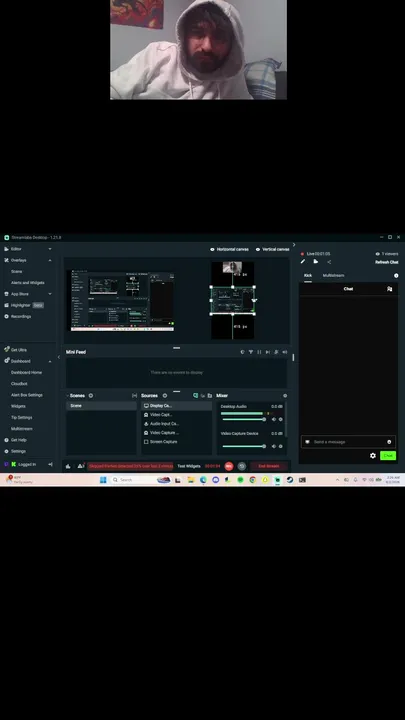This screenshot has width=405, height=720.
Task: Click the Desktop Audio volume slider
Action: pyautogui.click(x=243, y=419)
